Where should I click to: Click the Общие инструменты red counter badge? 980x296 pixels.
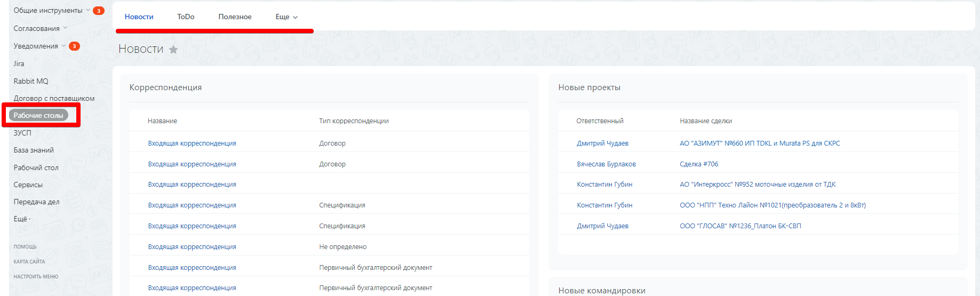(x=99, y=11)
